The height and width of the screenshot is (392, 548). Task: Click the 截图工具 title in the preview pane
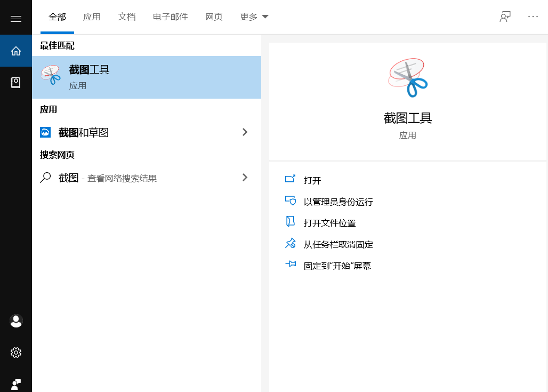click(x=408, y=118)
